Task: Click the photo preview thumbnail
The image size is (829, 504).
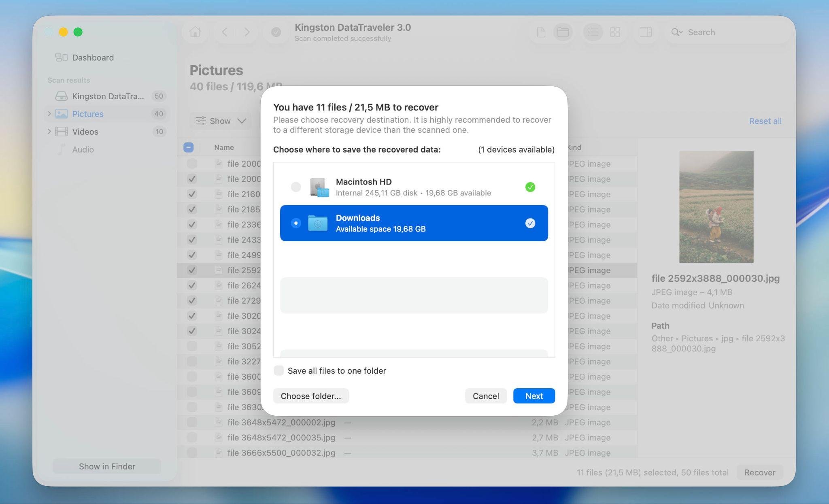Action: click(716, 207)
